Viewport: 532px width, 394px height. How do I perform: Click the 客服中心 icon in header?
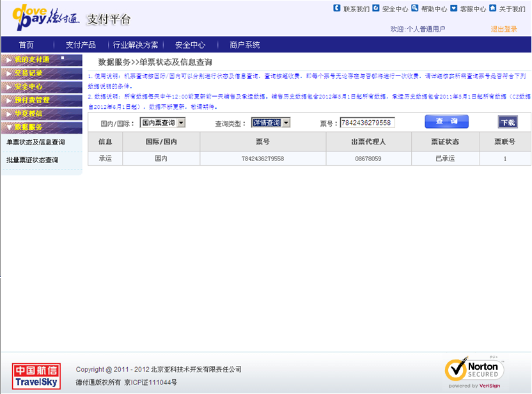pyautogui.click(x=454, y=8)
